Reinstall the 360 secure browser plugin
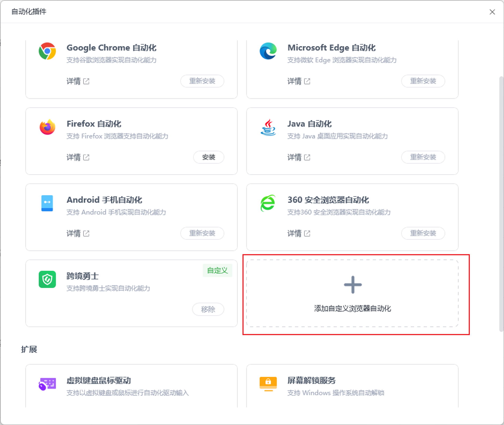The image size is (504, 425). 423,233
